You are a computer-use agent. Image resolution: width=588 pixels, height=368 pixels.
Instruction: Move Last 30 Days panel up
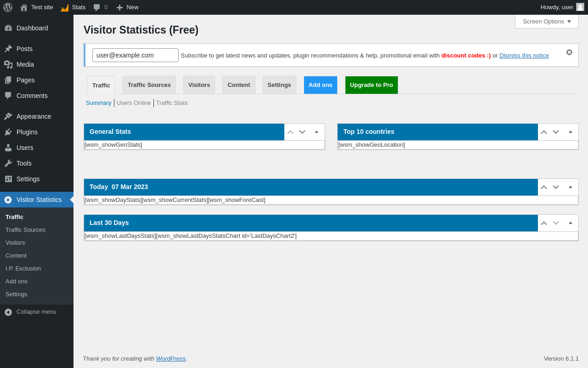[x=544, y=223]
